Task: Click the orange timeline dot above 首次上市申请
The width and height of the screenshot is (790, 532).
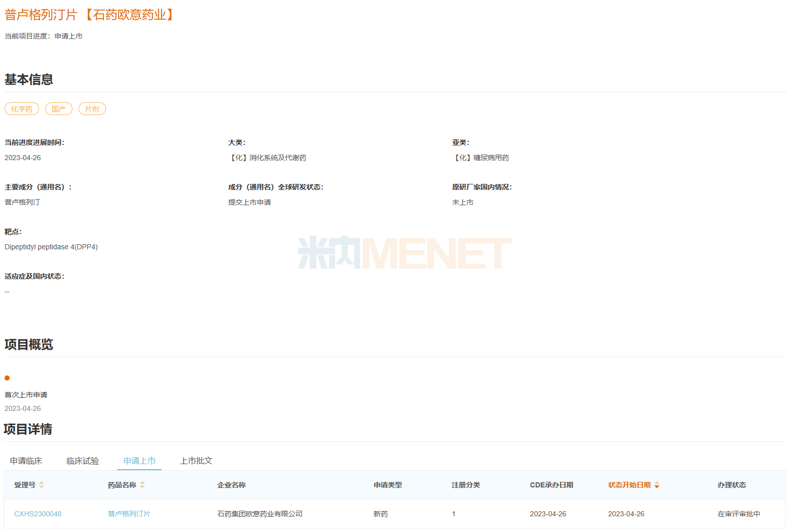Action: click(7, 378)
